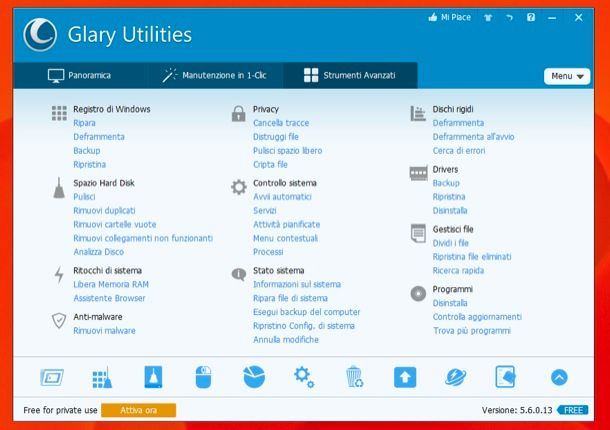The width and height of the screenshot is (610, 430).
Task: Open Pulisci spazio libero link
Action: [287, 151]
